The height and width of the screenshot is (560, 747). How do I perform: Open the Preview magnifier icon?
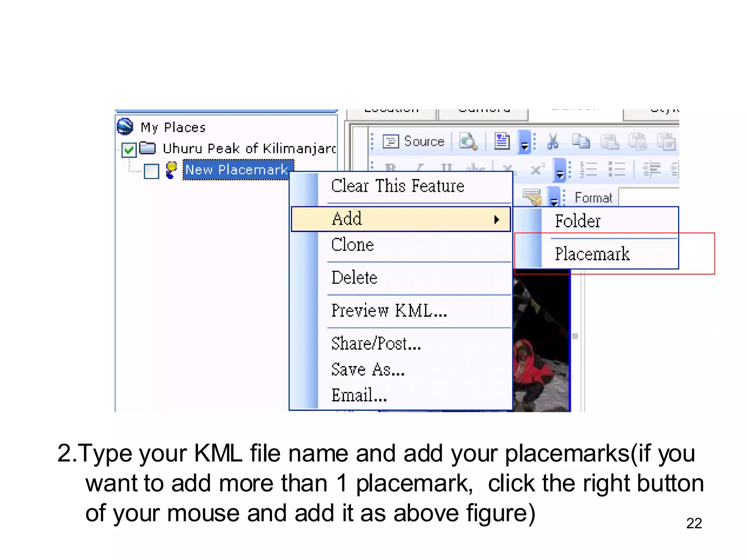[x=468, y=141]
